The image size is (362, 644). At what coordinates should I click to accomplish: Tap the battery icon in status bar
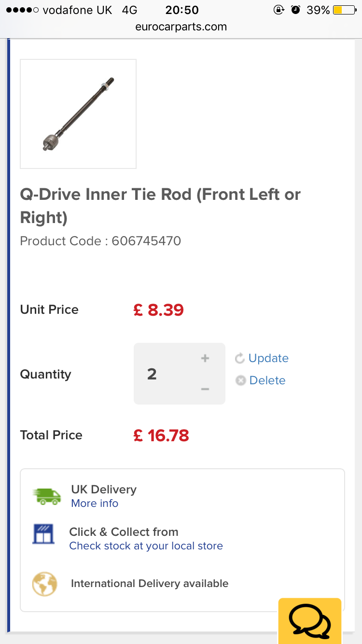click(x=344, y=10)
